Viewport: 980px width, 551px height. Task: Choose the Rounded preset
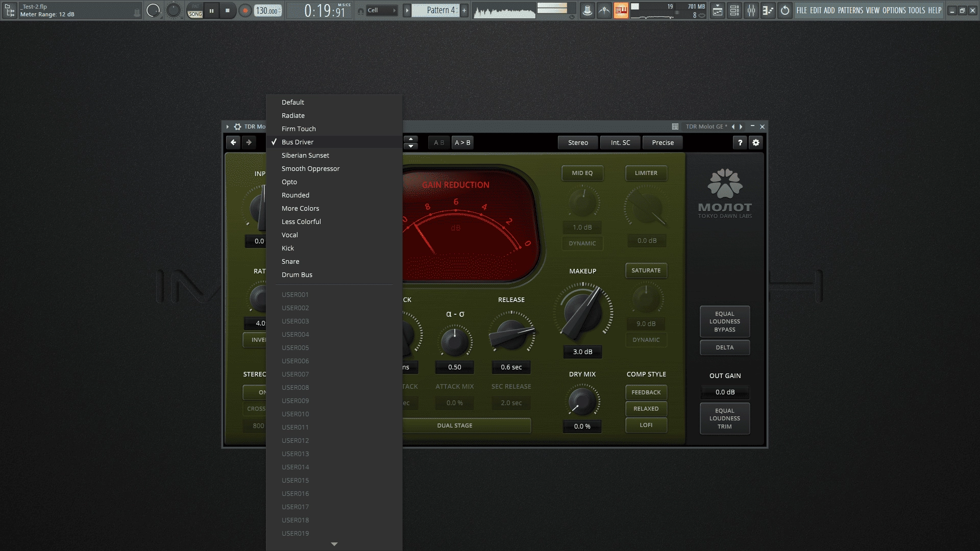tap(334, 195)
